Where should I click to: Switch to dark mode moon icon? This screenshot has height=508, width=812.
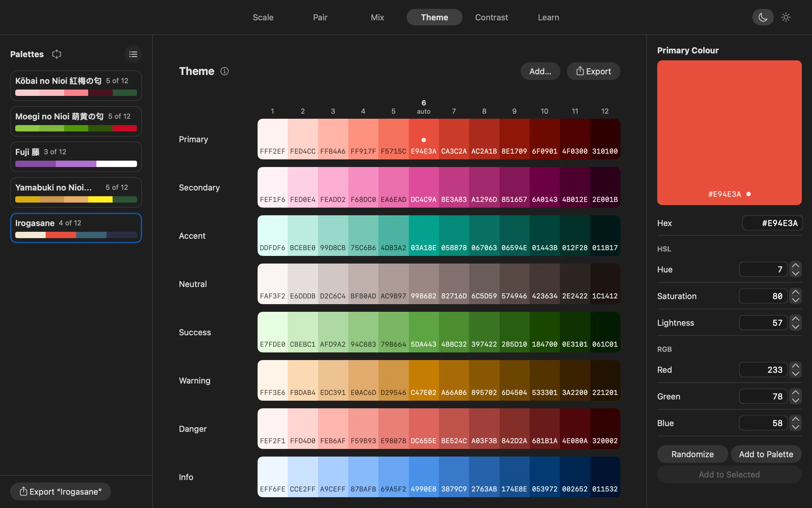[x=763, y=17]
